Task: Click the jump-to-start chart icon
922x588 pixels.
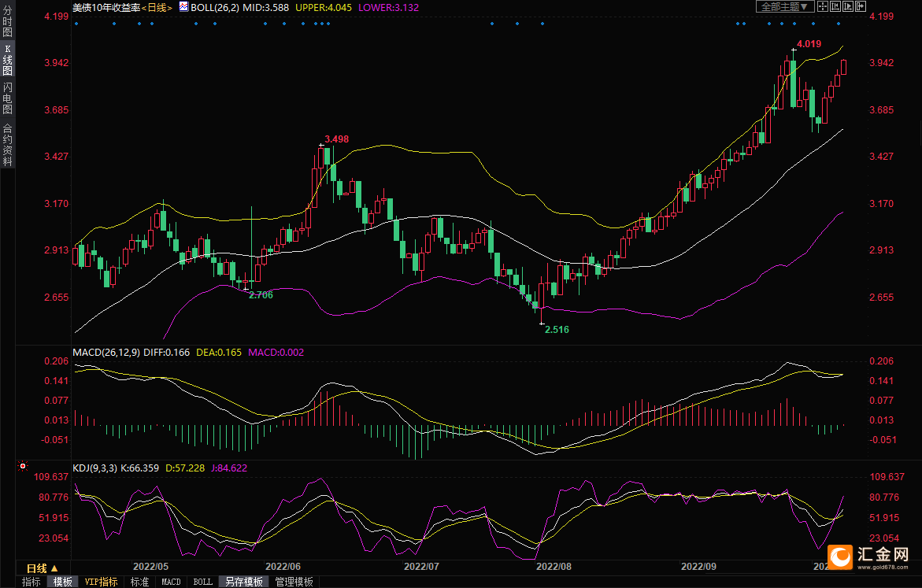Action: [835, 6]
